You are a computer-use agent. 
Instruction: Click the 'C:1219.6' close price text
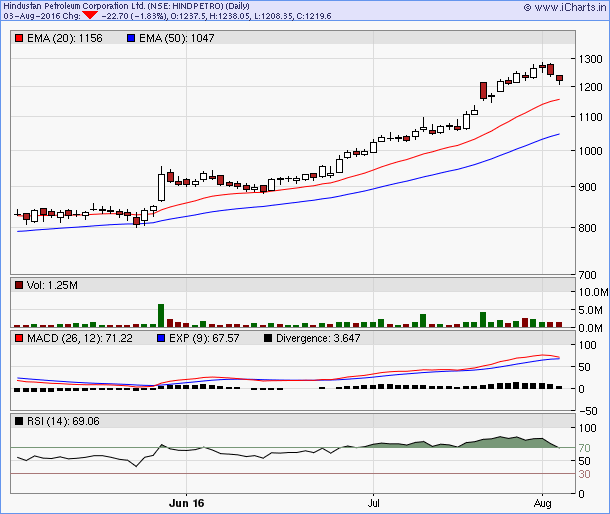314,16
